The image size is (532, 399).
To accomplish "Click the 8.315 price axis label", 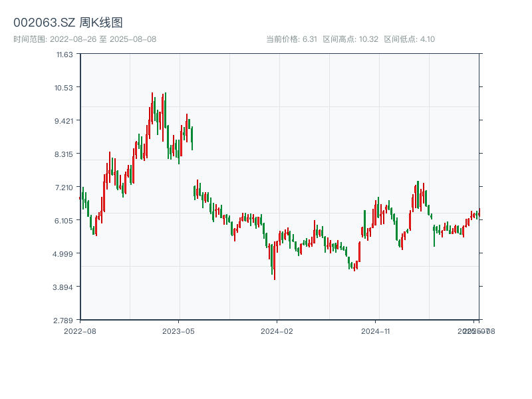I will (x=65, y=154).
